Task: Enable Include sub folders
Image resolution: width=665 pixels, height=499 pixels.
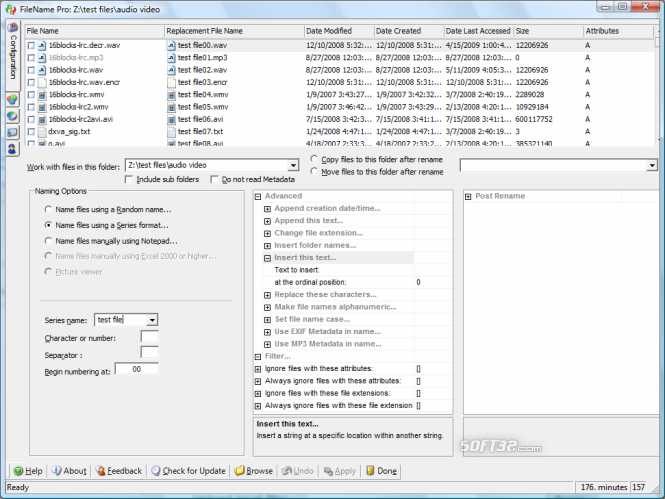Action: point(129,180)
